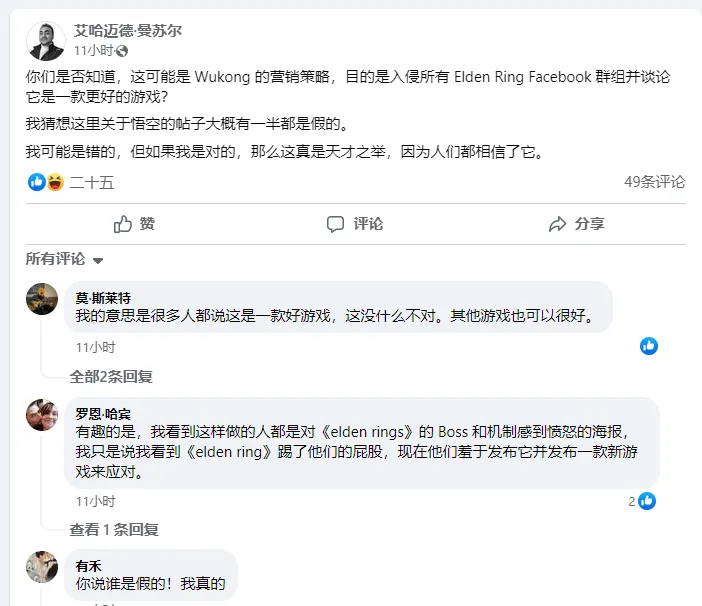Screen dimensions: 702x606
Task: Click the post author's profile picture
Action: click(46, 41)
